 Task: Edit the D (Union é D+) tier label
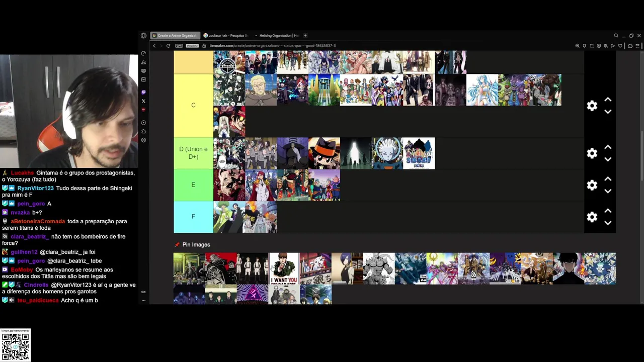193,153
